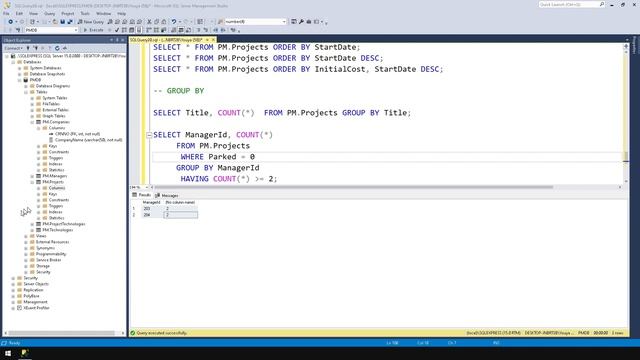Open the Window menu
This screenshot has width=640, height=360.
(x=103, y=13)
